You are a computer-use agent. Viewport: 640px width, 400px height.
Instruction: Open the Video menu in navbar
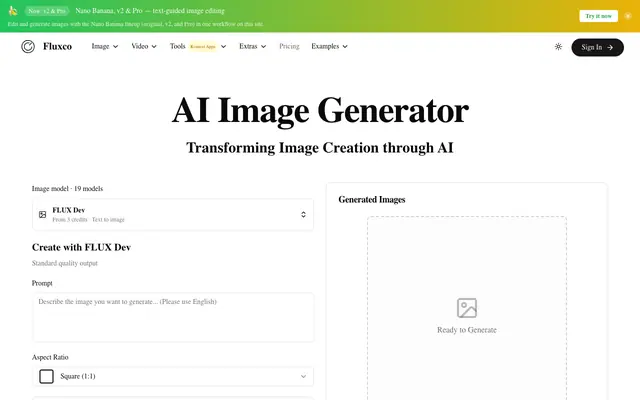144,46
